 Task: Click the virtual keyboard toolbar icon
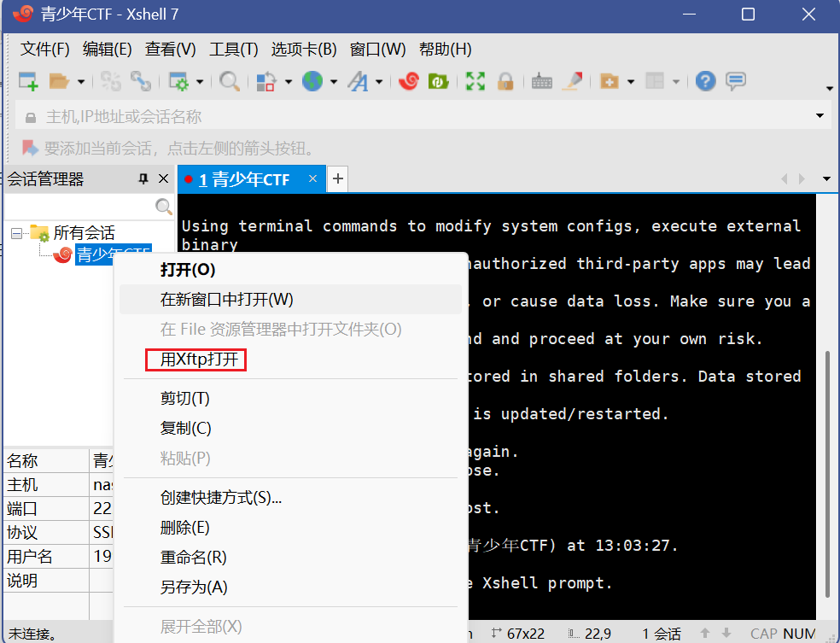click(541, 81)
